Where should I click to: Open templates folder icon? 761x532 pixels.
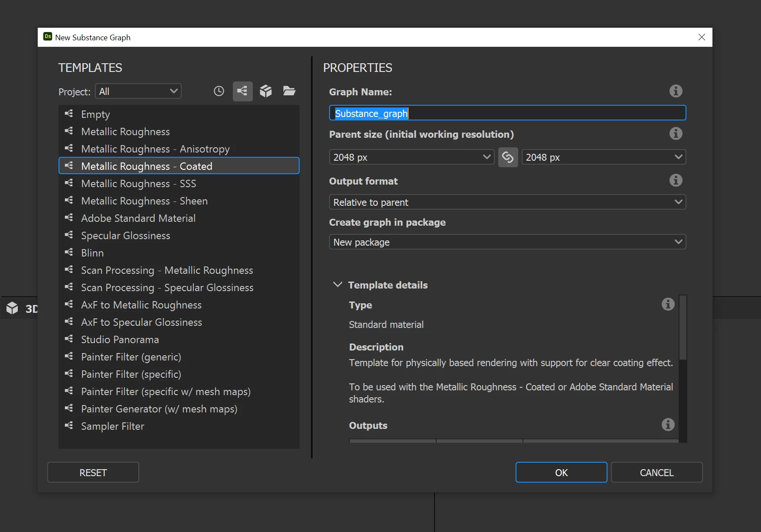(289, 91)
